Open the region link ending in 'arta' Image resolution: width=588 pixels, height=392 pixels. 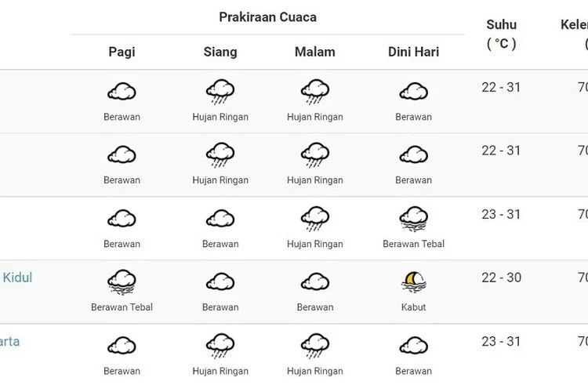(x=9, y=341)
